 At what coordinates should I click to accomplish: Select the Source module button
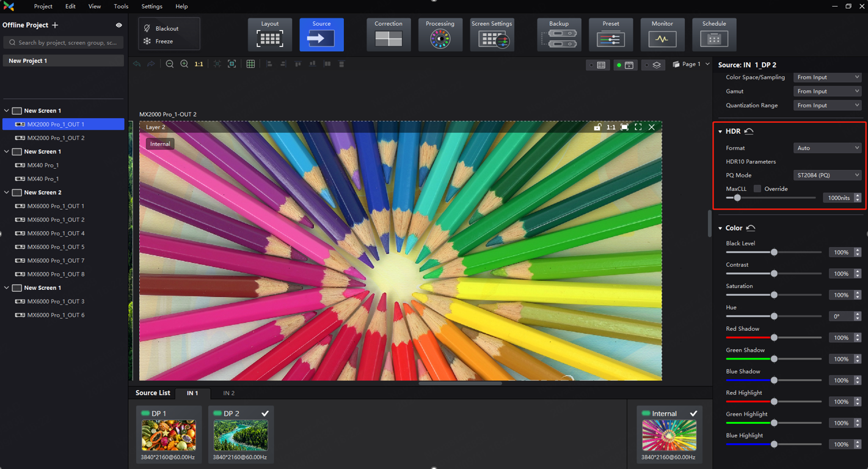(321, 34)
